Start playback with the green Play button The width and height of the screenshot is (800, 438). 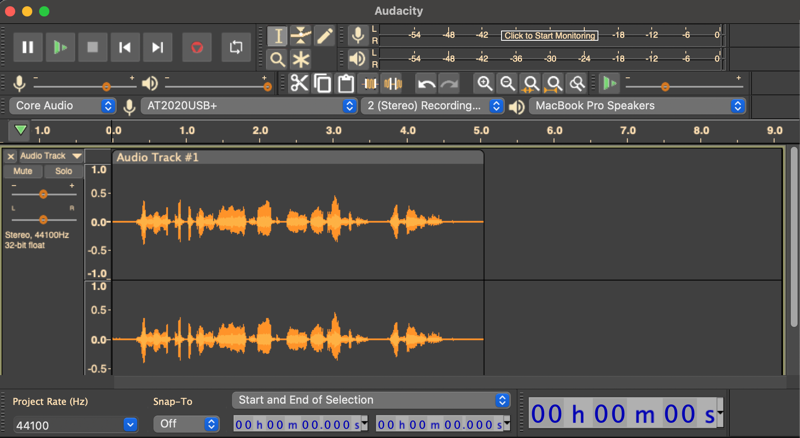click(x=60, y=47)
